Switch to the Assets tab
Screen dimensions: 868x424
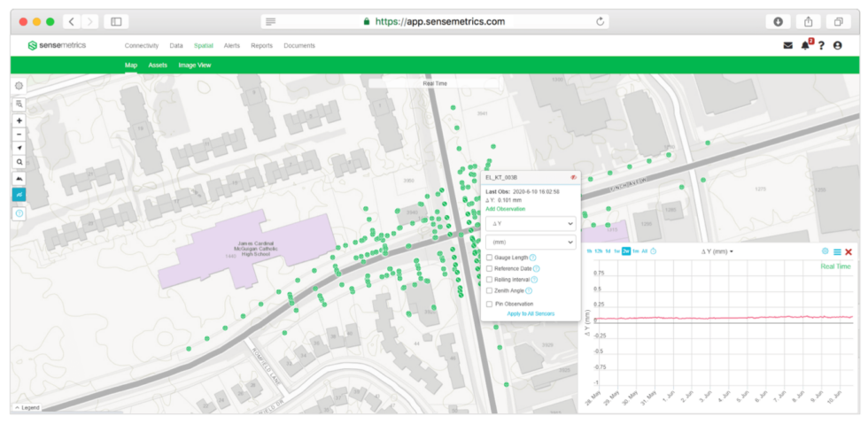[x=158, y=65]
